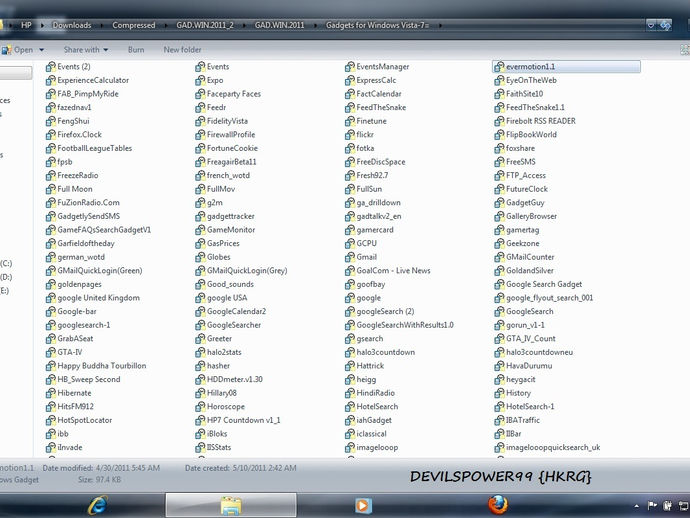Select the ExperienceCalculator gadget icon
The height and width of the screenshot is (518, 690).
pyautogui.click(x=51, y=80)
